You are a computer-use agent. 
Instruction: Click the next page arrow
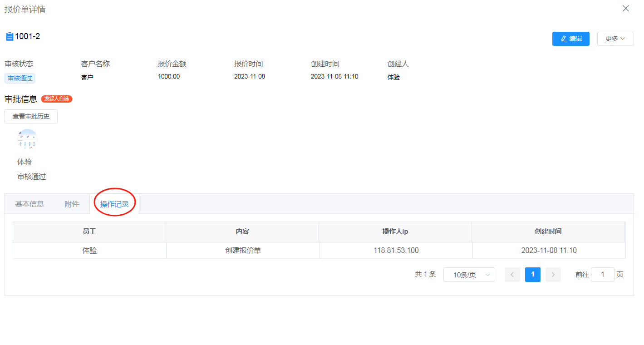[x=553, y=275]
